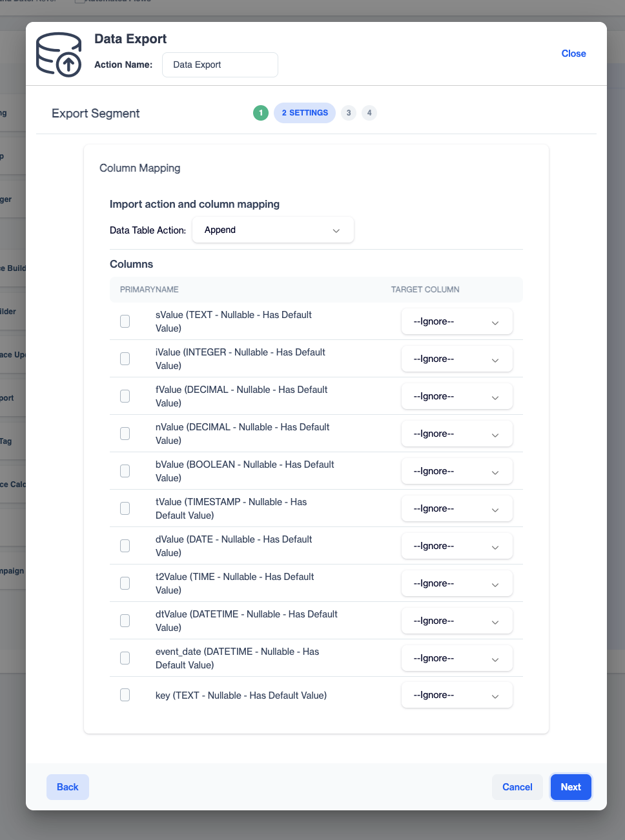
Task: Click the Column Mapping heading
Action: pos(140,168)
